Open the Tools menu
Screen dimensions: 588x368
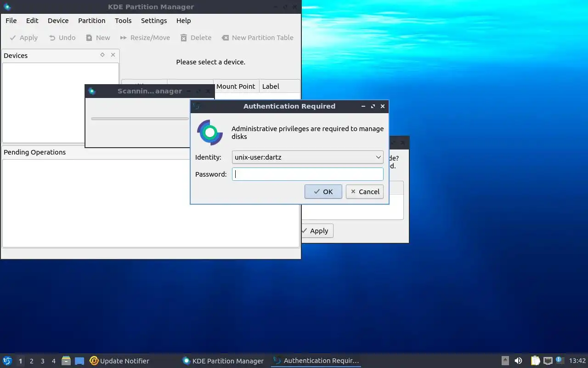pos(123,21)
